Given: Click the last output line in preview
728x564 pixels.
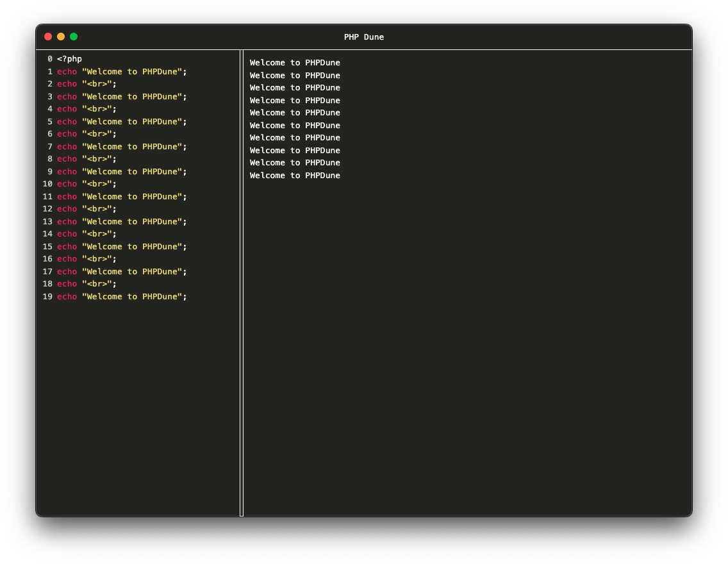Looking at the screenshot, I should [295, 176].
